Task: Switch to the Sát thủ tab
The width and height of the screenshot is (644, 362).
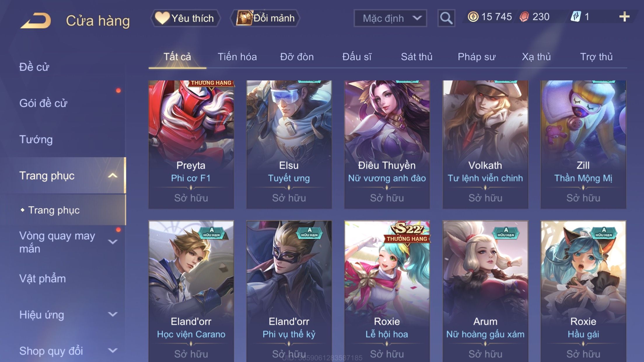Action: (x=416, y=57)
